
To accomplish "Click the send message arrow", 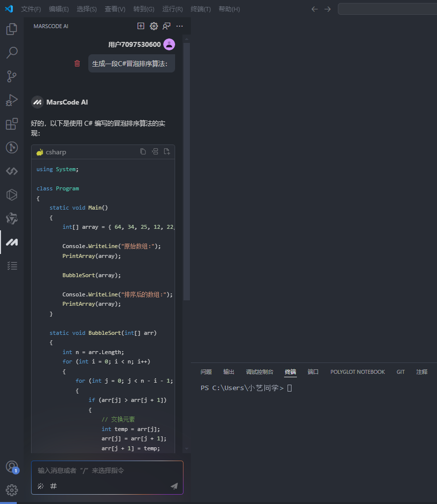I will [x=174, y=486].
